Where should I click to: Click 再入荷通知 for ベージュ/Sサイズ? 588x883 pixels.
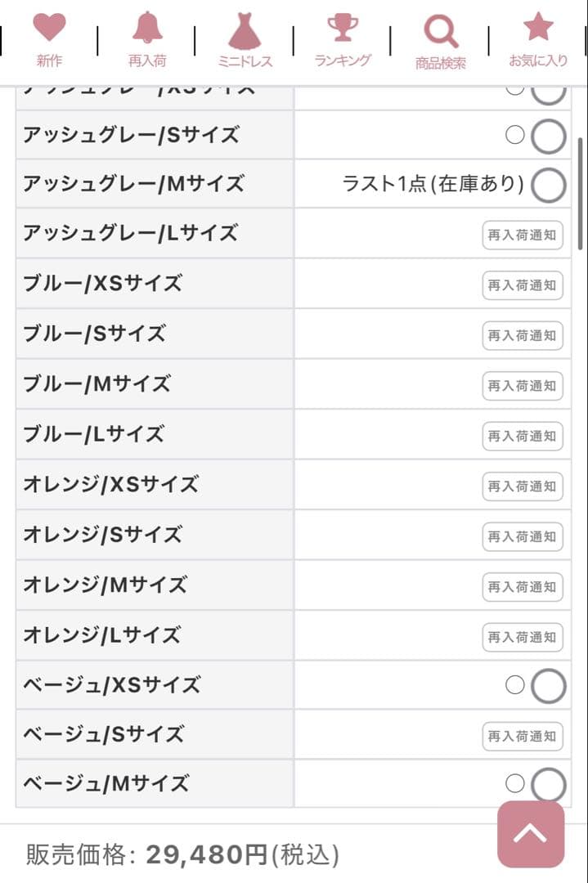pyautogui.click(x=523, y=736)
